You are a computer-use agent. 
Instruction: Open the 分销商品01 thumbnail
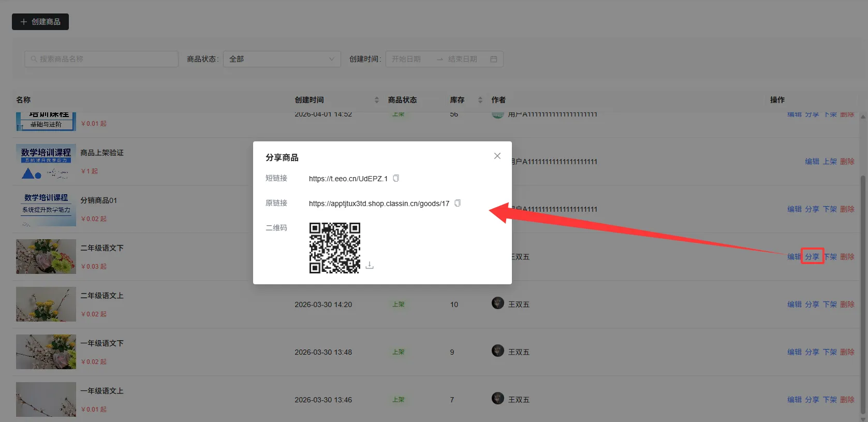(46, 209)
